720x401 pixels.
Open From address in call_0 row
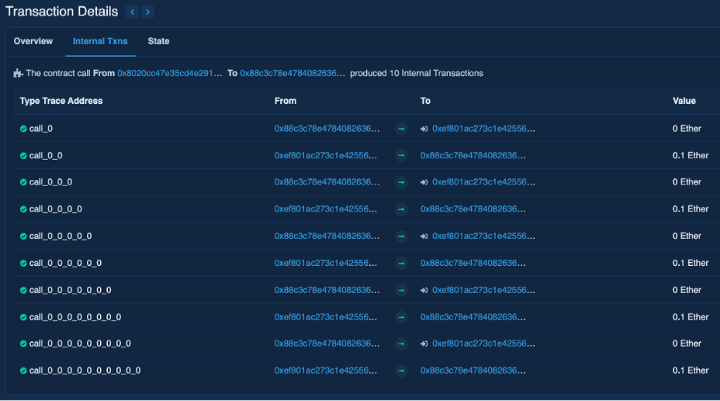327,128
